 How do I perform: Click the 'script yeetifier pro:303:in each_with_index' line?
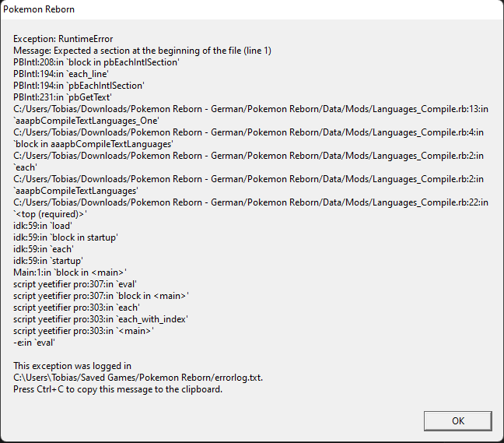[x=100, y=319]
